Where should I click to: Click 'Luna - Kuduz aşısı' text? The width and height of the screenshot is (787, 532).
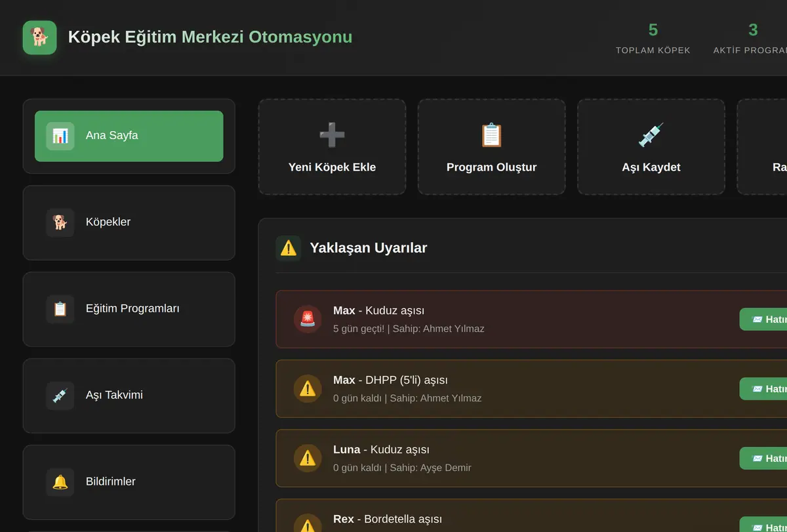[381, 450]
